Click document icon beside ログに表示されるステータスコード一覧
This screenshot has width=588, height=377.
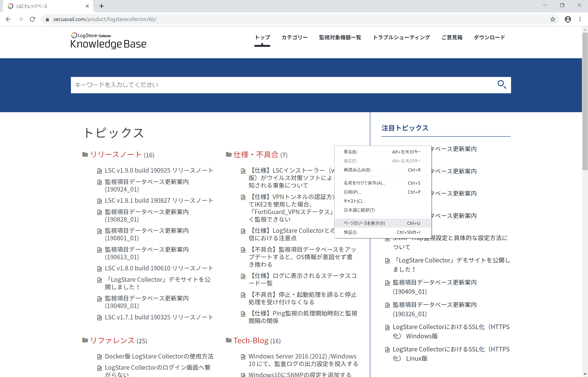click(x=243, y=276)
